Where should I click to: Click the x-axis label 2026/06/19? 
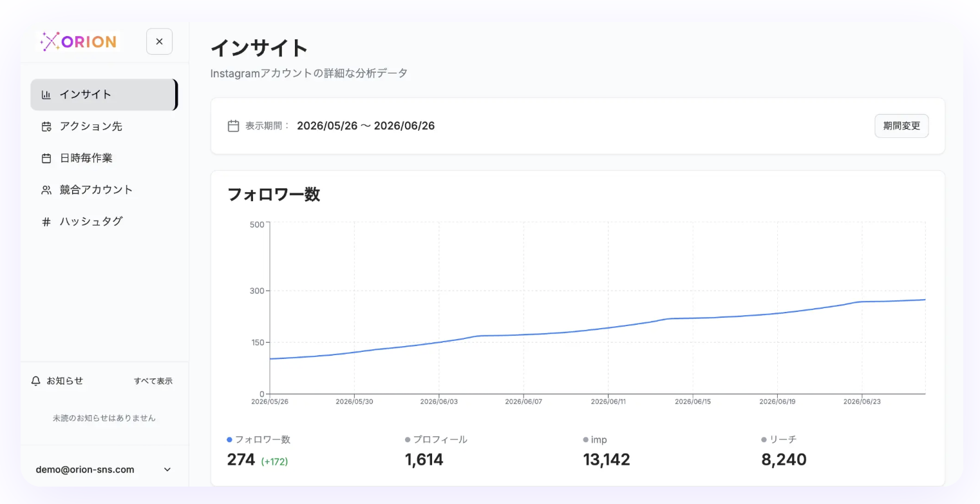(x=777, y=402)
